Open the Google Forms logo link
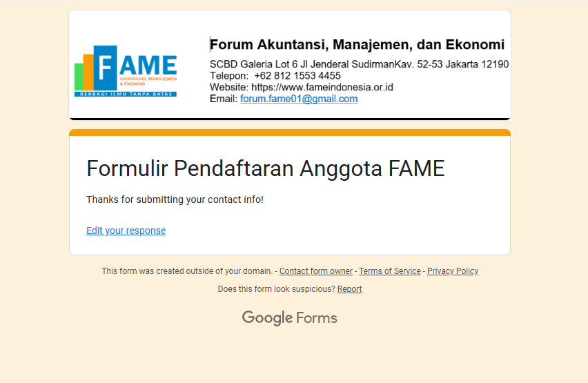 click(x=289, y=318)
